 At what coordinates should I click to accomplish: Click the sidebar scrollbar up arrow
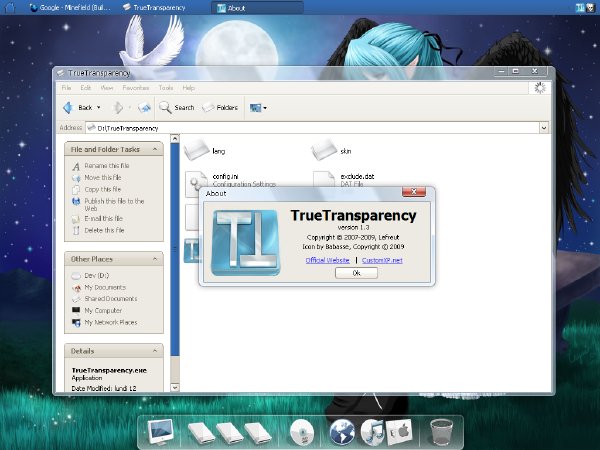click(174, 139)
